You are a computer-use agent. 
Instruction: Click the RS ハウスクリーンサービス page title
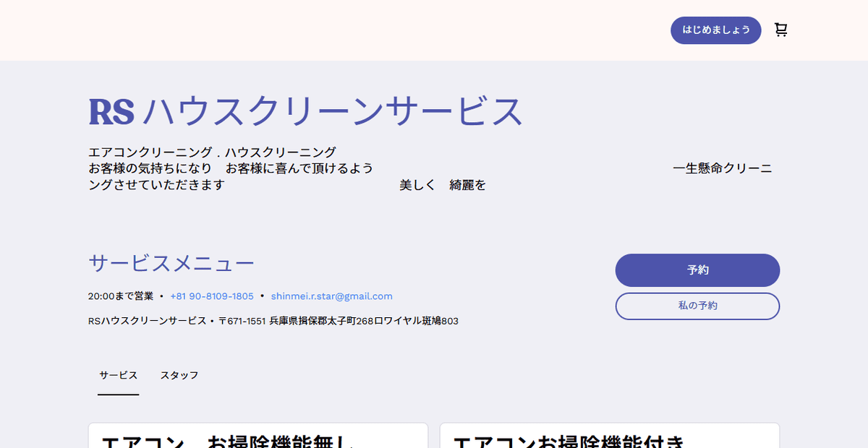(x=305, y=112)
